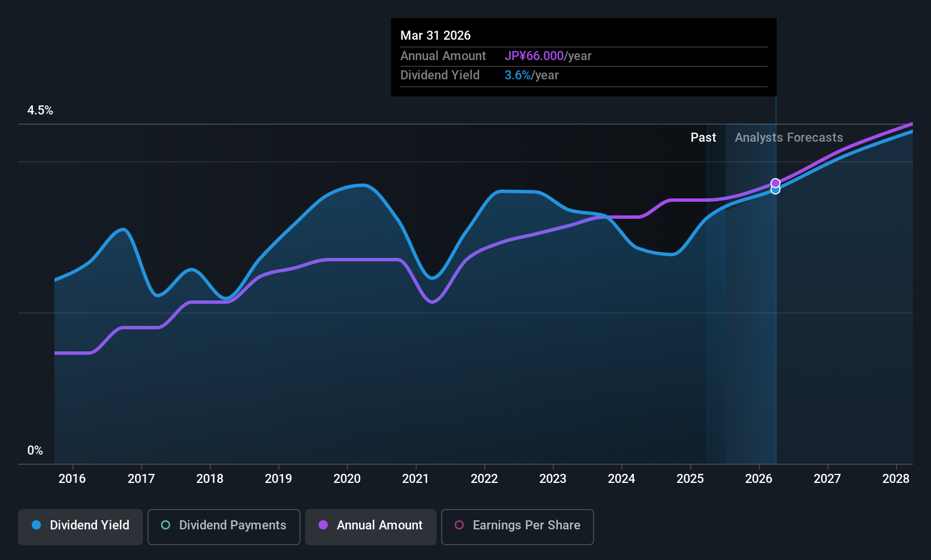
Task: Click the 2016 x-axis year label
Action: coord(72,479)
